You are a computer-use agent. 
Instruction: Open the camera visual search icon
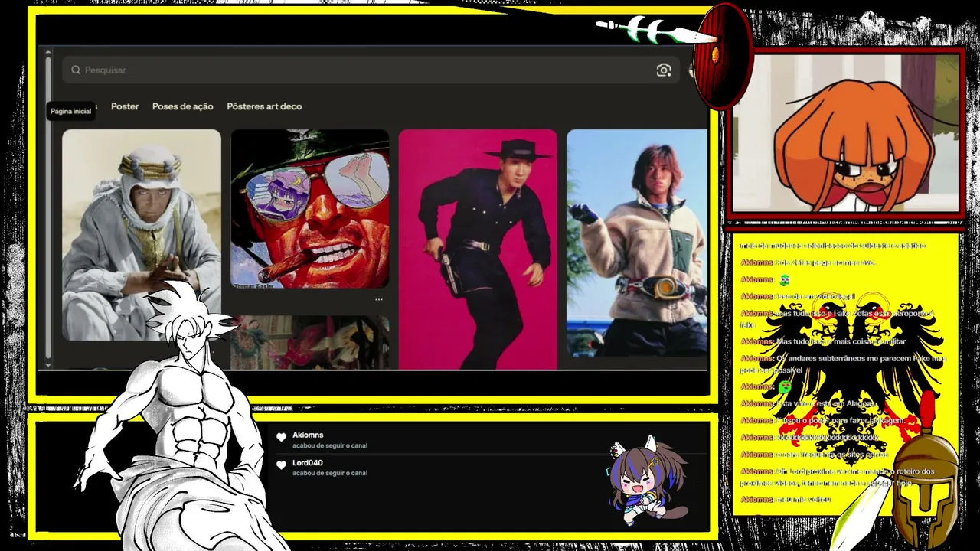664,70
